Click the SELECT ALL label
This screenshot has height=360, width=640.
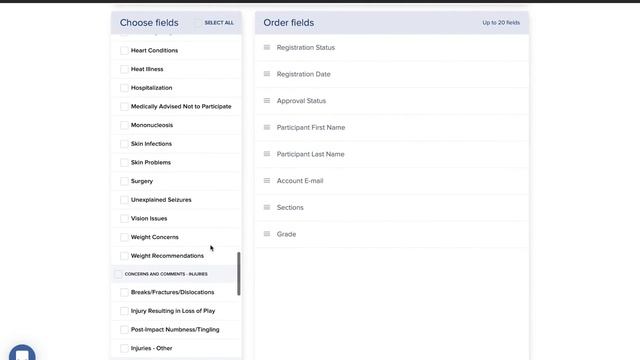[x=219, y=22]
